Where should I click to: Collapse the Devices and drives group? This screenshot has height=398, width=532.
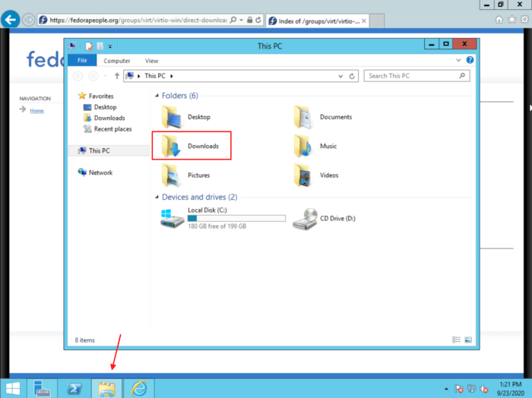point(157,197)
